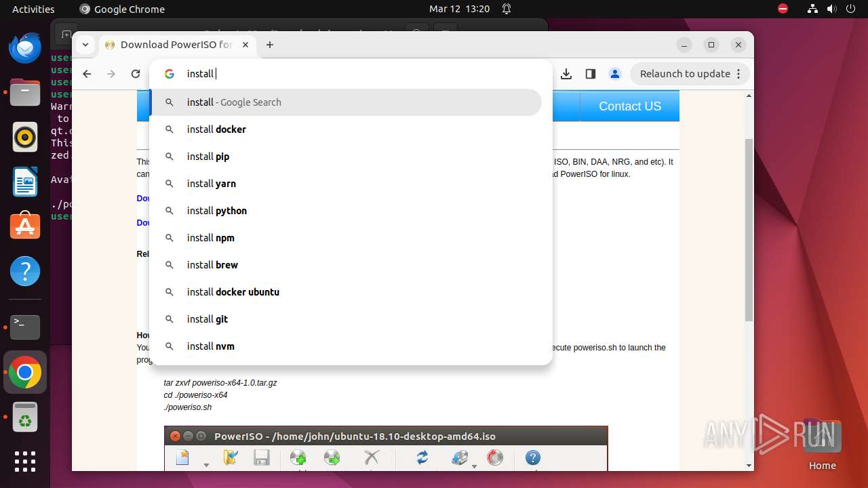The image size is (868, 488).
Task: Click the New file icon in PowerISO screenshot
Action: 182,457
